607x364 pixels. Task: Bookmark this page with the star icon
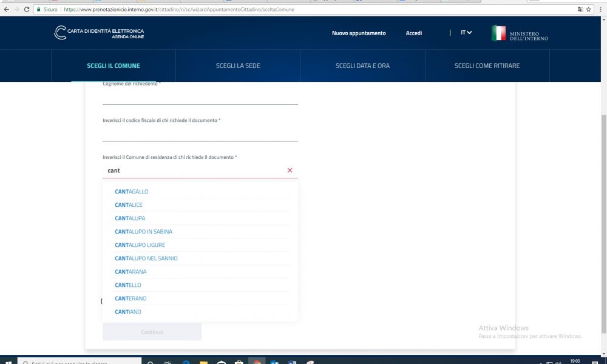(588, 10)
